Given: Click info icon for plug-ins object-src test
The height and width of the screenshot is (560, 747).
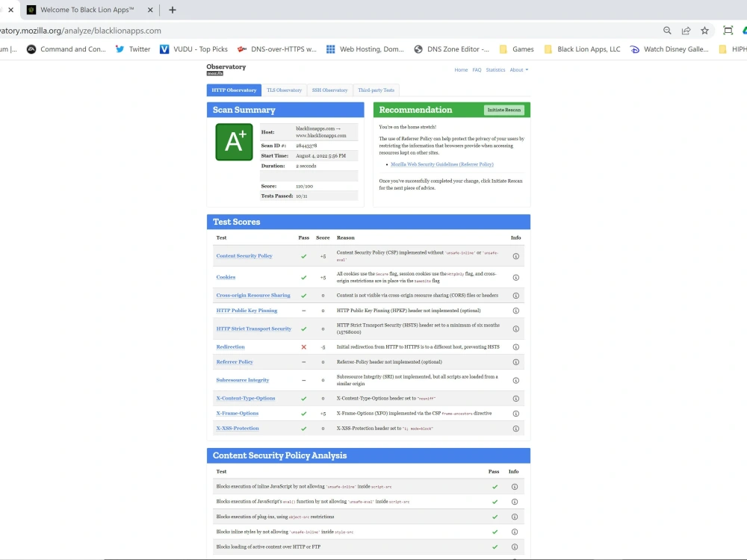Looking at the screenshot, I should (x=515, y=517).
